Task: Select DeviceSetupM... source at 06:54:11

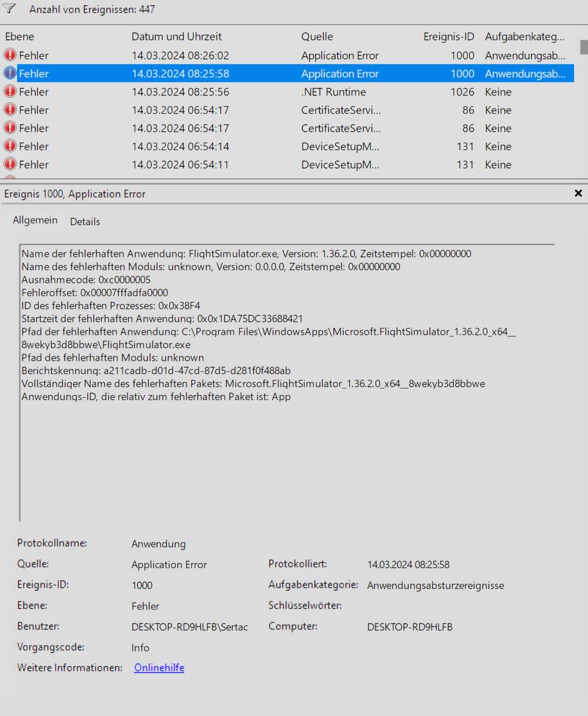Action: pyautogui.click(x=340, y=165)
